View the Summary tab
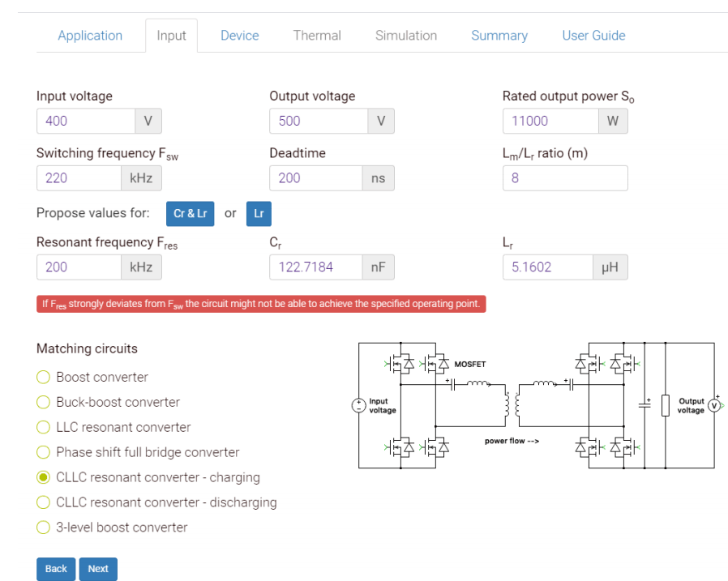The height and width of the screenshot is (581, 728). pos(499,35)
